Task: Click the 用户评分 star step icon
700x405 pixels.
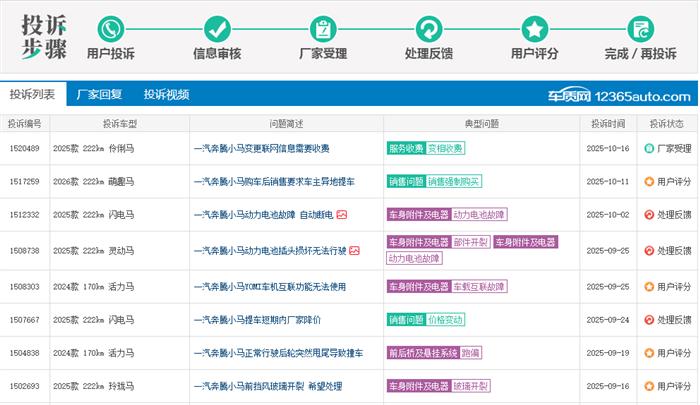Action: click(535, 28)
